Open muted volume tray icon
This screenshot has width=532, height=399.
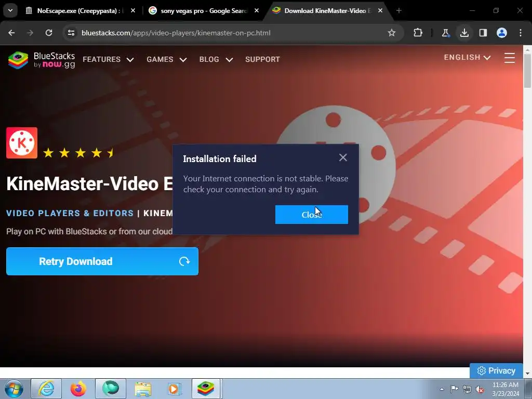480,389
